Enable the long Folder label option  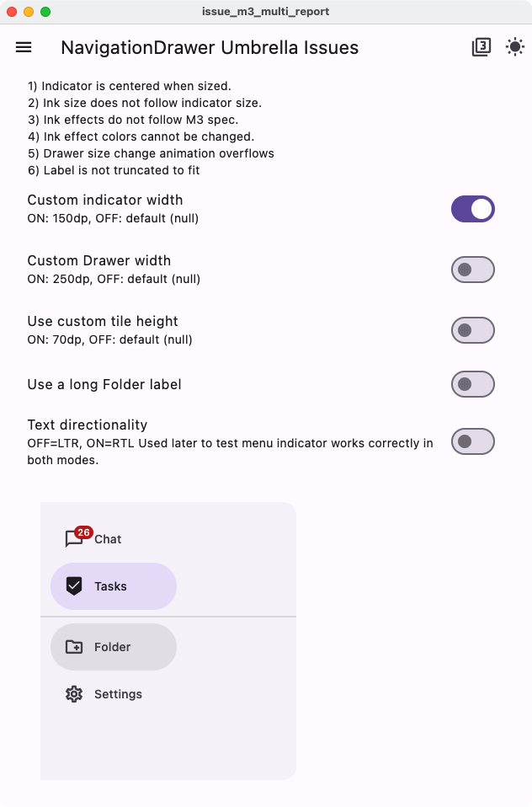pyautogui.click(x=472, y=383)
